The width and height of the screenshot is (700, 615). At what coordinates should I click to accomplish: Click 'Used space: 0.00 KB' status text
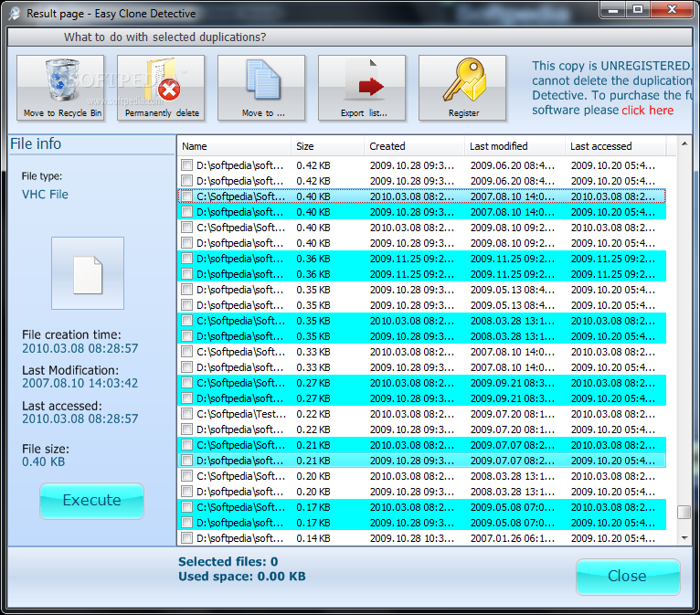(242, 577)
